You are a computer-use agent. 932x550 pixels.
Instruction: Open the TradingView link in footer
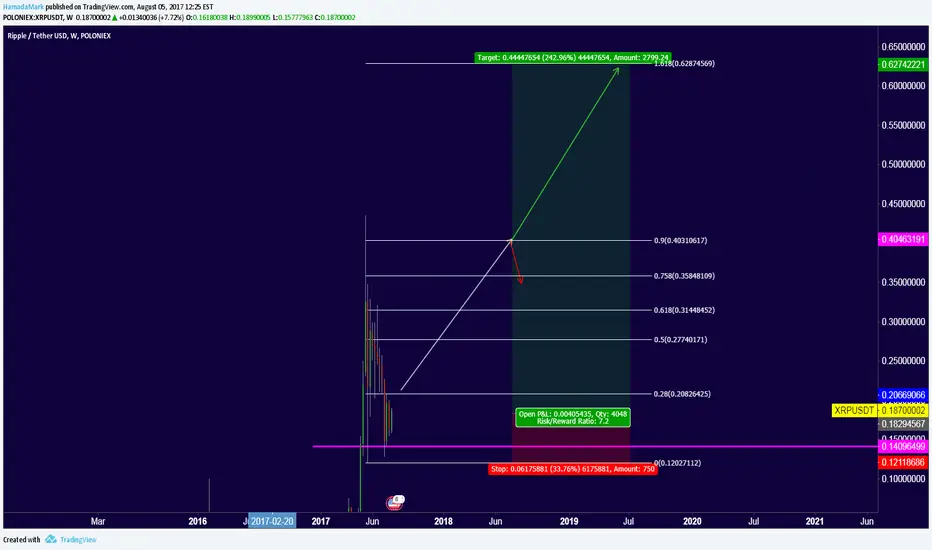[78, 540]
